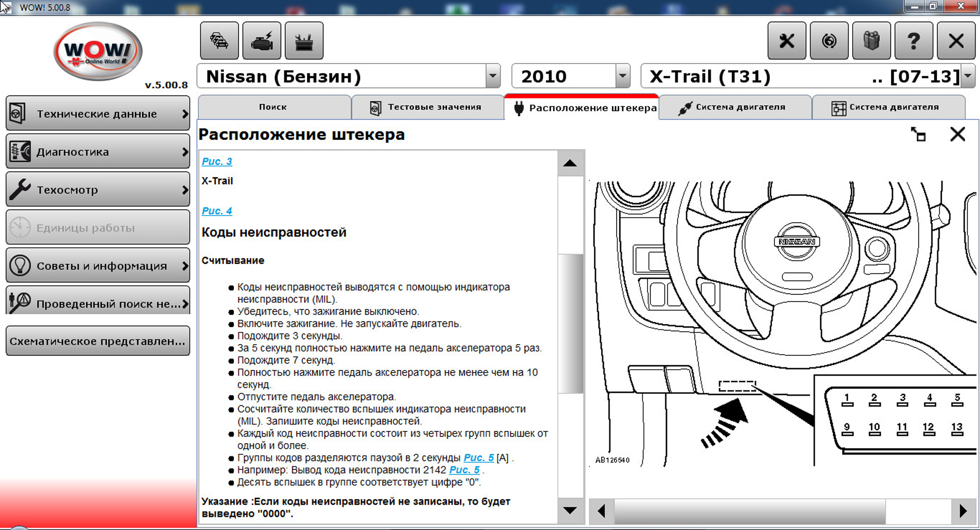Switch to the Тестовые значения tab

[x=427, y=107]
